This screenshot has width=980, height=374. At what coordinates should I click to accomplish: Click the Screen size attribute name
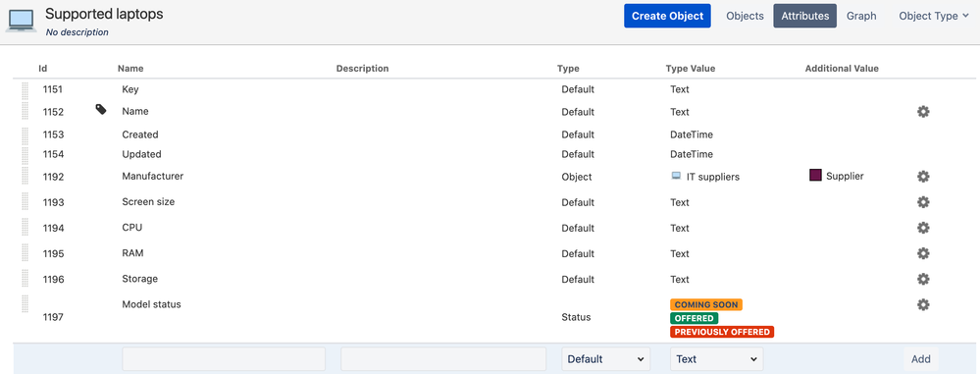[148, 202]
